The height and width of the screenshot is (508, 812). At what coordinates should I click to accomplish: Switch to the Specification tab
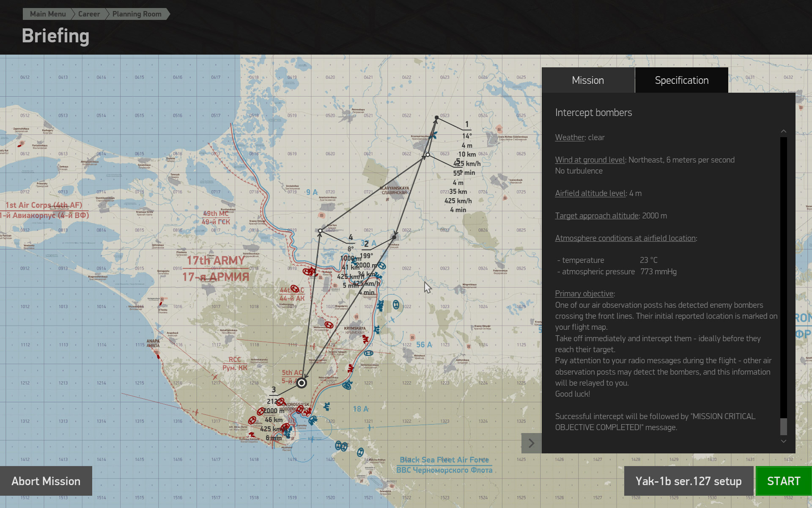681,80
